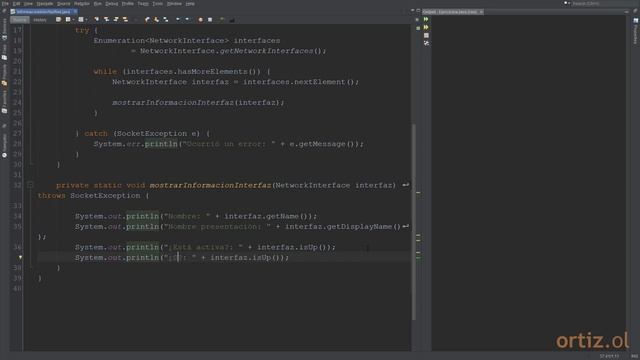The height and width of the screenshot is (360, 640).
Task: Click the Start Macro Recording red icon
Action: [200, 20]
